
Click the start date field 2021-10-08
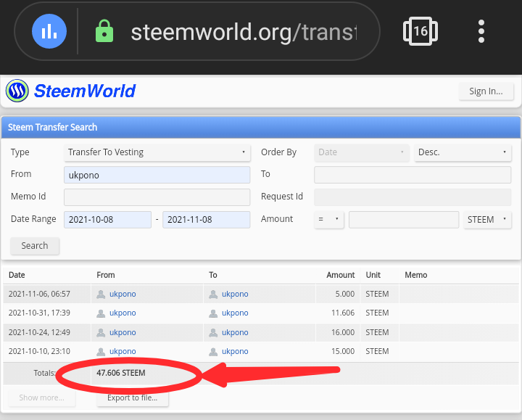[107, 220]
